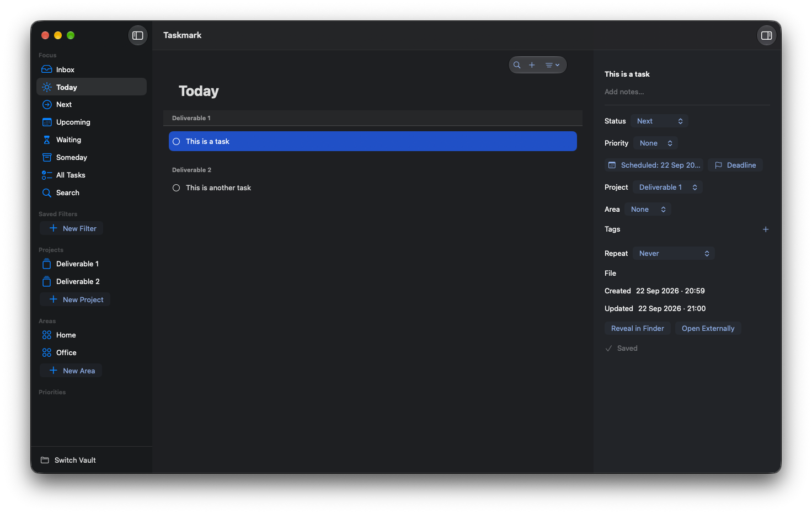Open the Project dropdown showing Deliverable 1
This screenshot has width=812, height=514.
668,188
